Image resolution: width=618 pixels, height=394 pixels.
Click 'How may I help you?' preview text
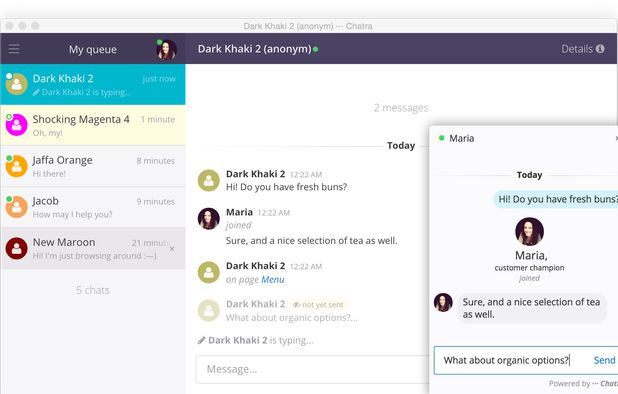72,214
